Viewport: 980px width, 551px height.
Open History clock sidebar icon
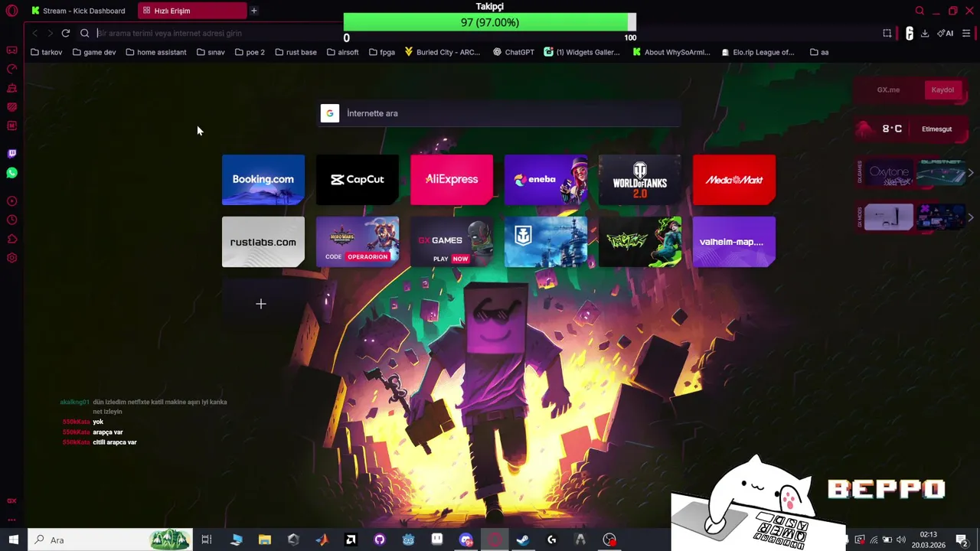click(11, 220)
